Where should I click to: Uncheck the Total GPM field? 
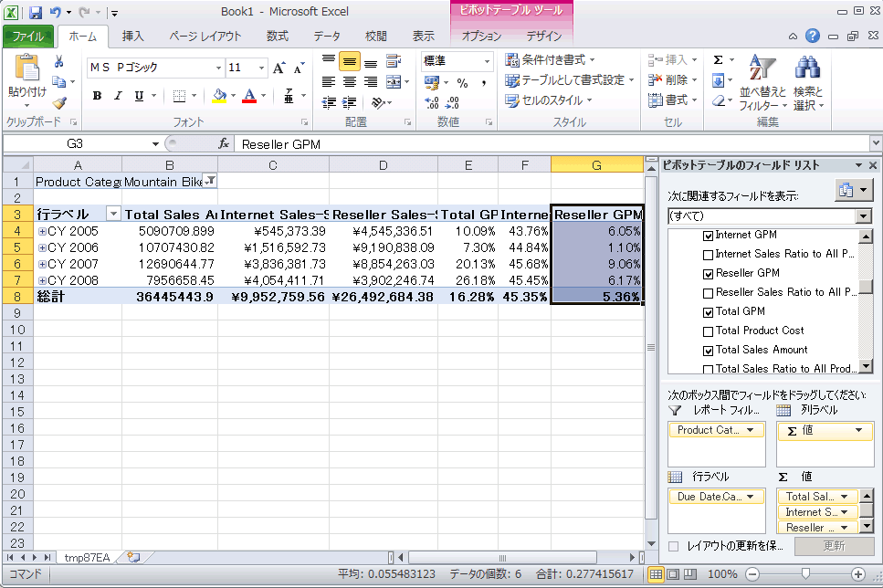[709, 312]
